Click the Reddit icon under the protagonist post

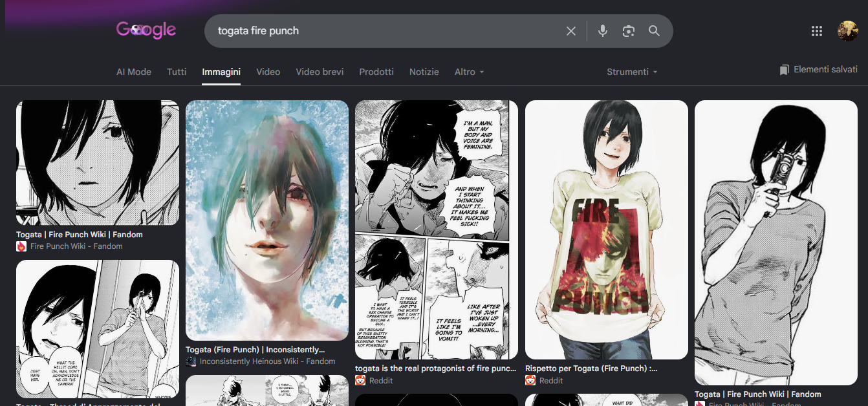360,381
